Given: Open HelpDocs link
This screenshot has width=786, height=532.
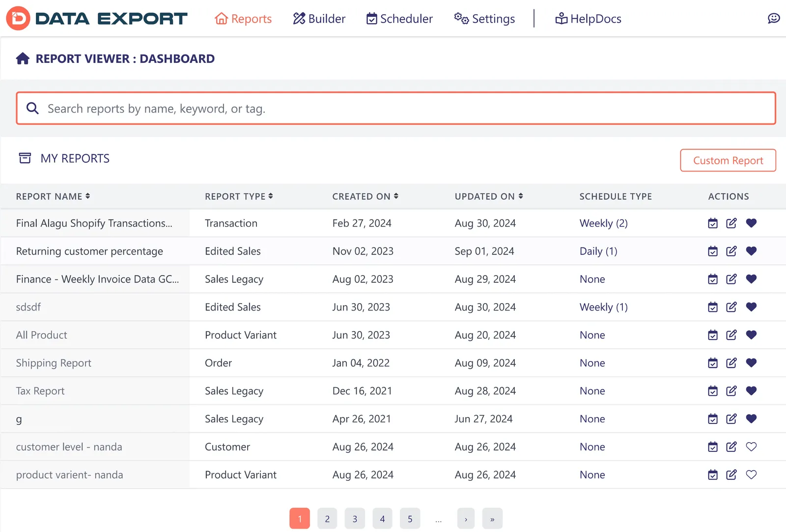Looking at the screenshot, I should click(x=588, y=19).
